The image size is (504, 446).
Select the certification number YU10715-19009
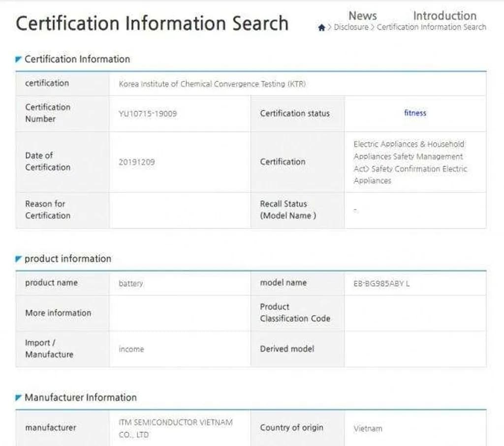[x=148, y=114]
